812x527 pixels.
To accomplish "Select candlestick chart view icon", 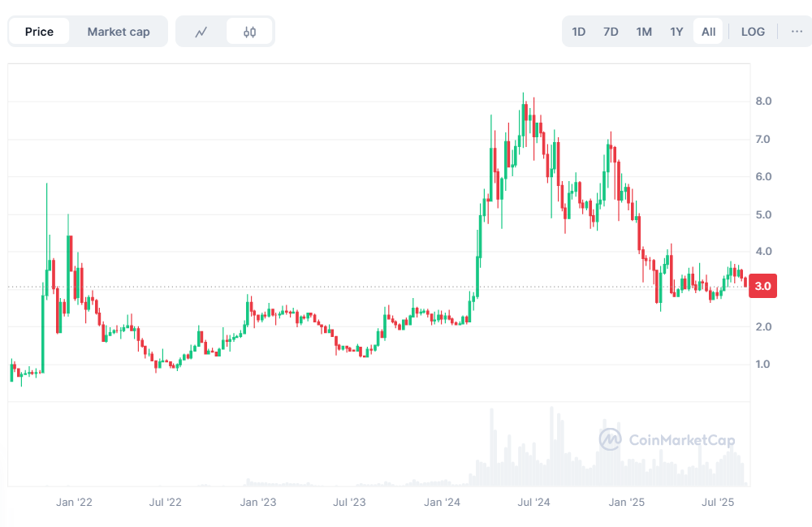I will pos(250,32).
